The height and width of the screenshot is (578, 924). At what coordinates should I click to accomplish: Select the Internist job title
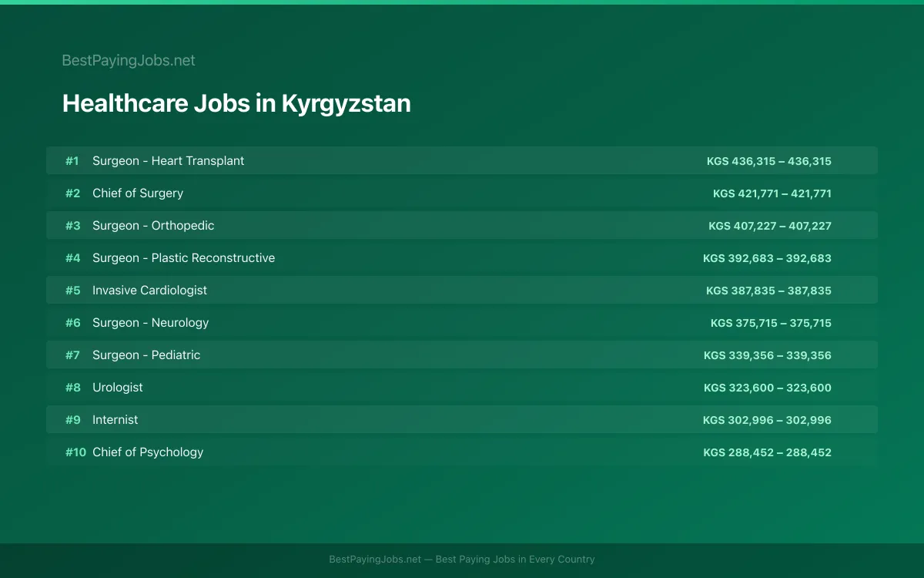click(115, 420)
